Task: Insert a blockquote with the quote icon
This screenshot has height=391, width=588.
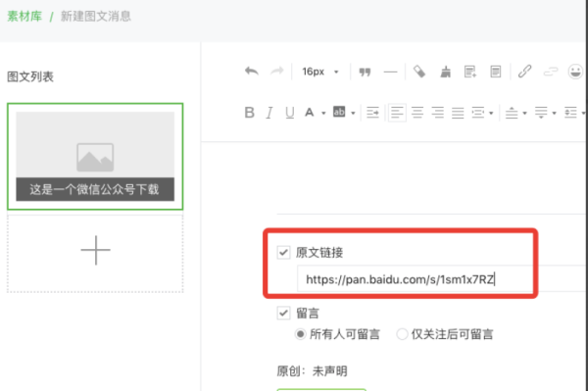Action: 365,72
